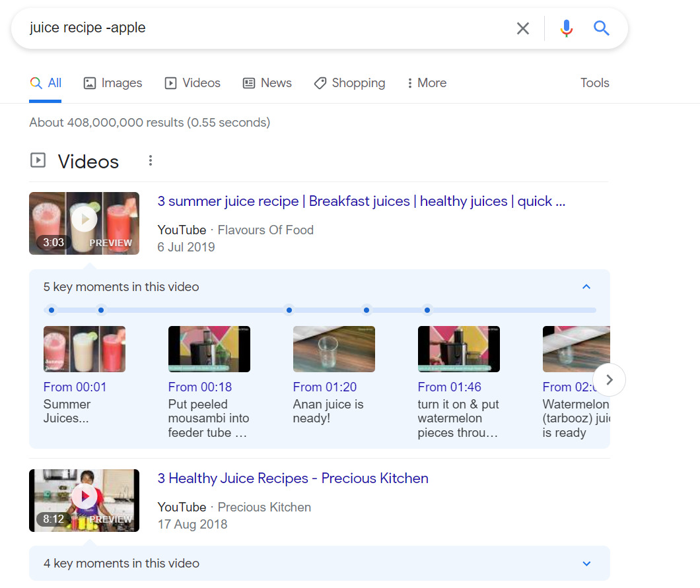700x588 pixels.
Task: Play the preview of the summer juice video
Action: coord(84,219)
